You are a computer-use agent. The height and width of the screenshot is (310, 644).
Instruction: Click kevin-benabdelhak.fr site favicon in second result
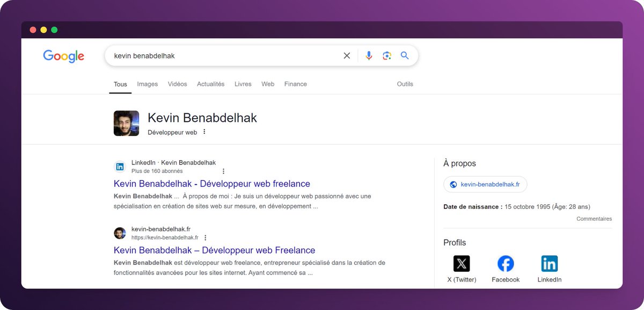pos(120,233)
